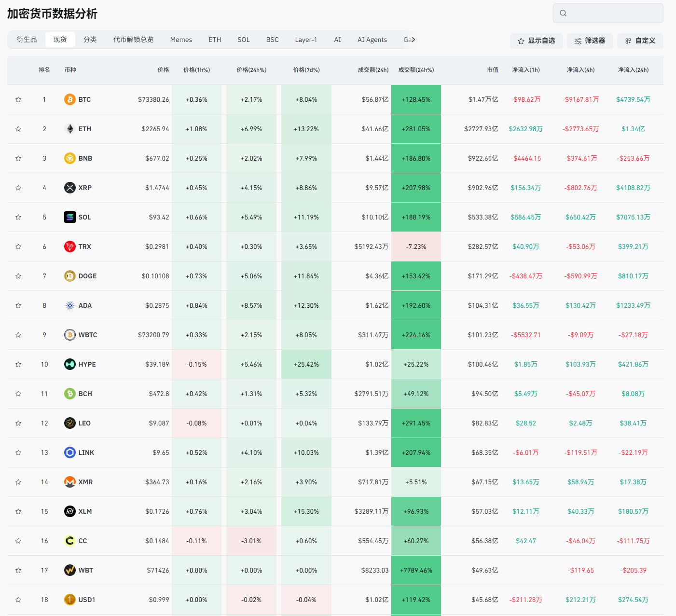Click the Monero XMR coin icon
The image size is (676, 616).
(70, 482)
